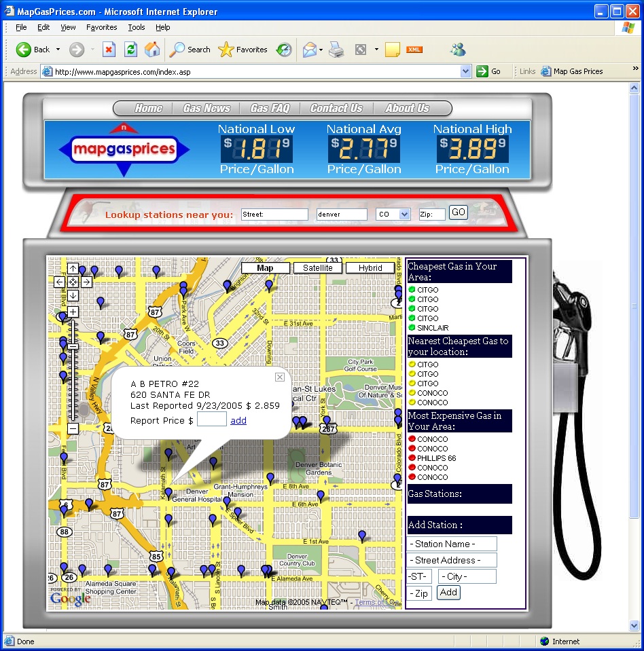Screen dimensions: 644x651
Task: Go to the browser Home page icon
Action: click(x=152, y=50)
